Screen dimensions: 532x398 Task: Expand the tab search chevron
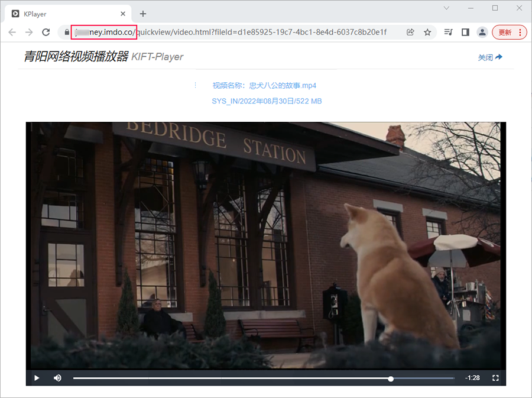(x=447, y=8)
